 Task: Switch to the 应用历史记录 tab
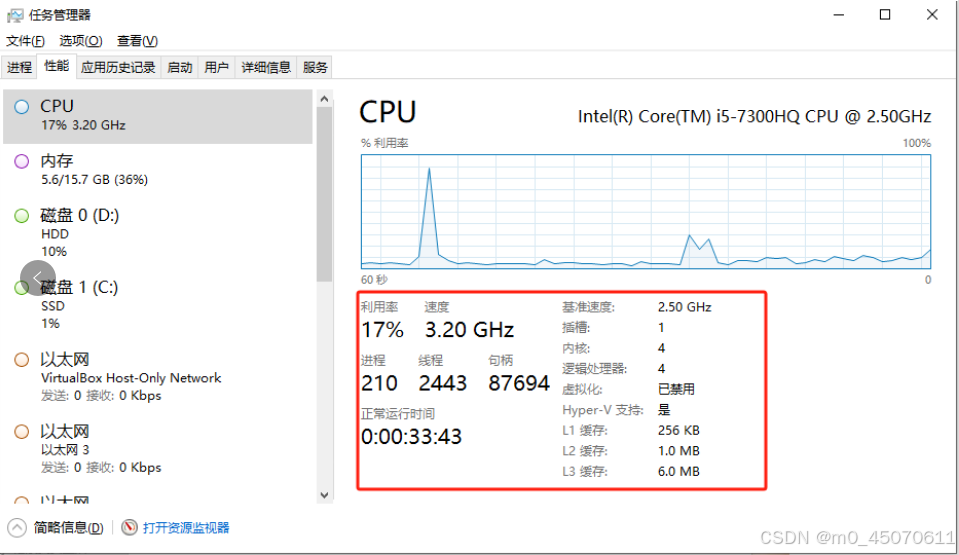point(118,67)
